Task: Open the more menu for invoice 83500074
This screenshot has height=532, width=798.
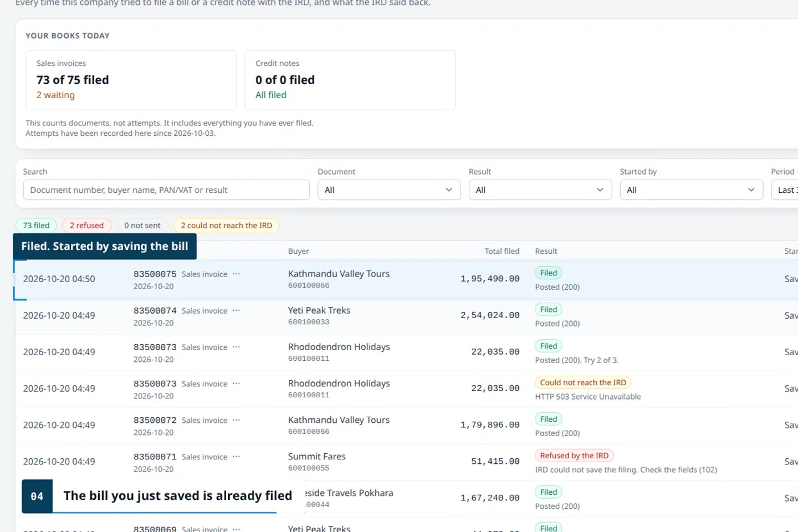Action: coord(237,310)
